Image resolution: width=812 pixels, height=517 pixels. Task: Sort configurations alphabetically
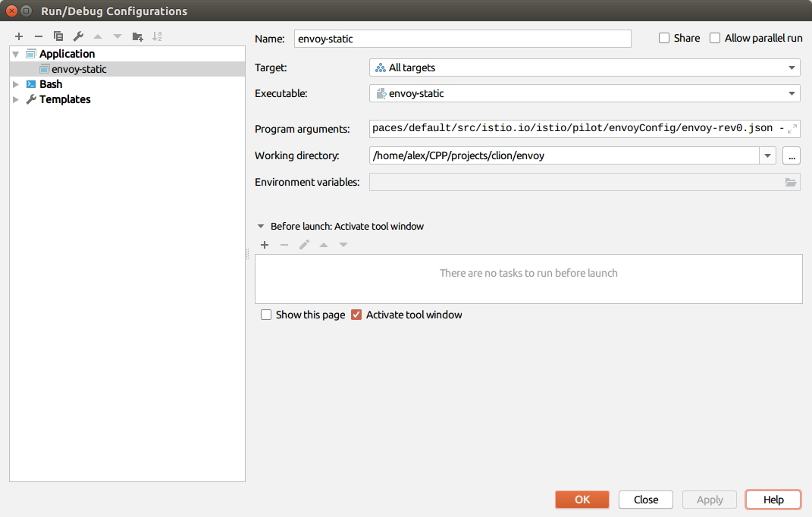pyautogui.click(x=157, y=36)
